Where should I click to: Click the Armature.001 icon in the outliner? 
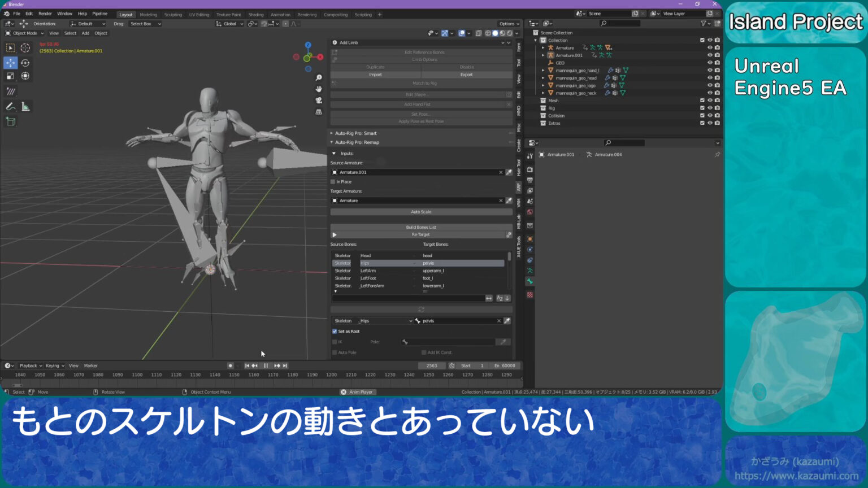coord(550,55)
